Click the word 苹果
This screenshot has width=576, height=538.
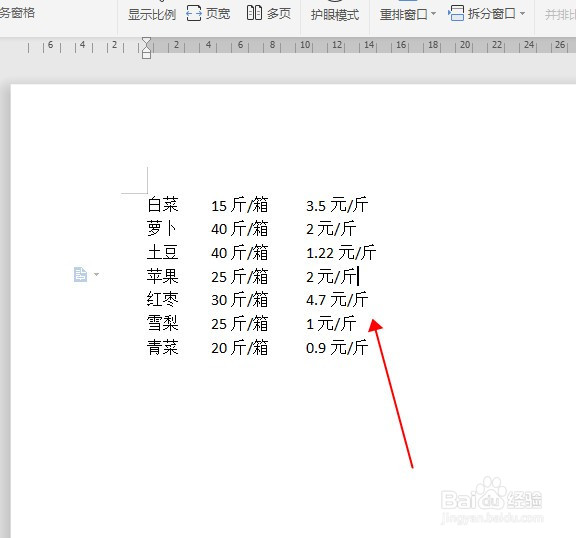tap(163, 276)
